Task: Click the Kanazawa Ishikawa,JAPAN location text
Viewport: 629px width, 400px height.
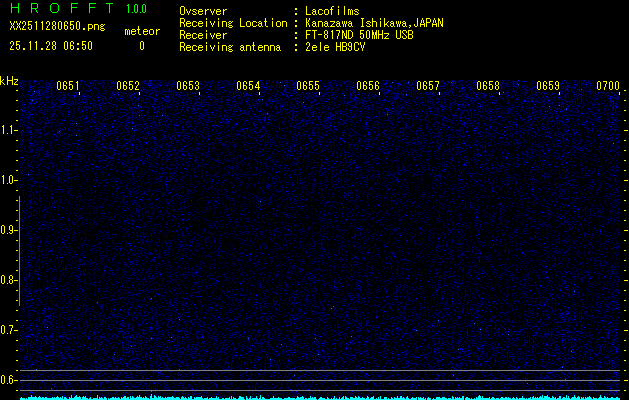Action: (x=375, y=22)
